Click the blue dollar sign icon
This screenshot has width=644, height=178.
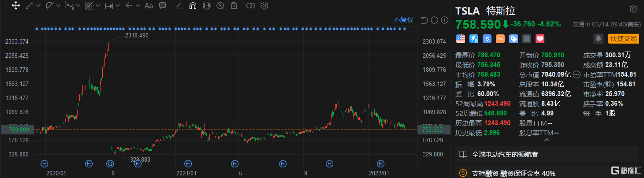pos(487,39)
